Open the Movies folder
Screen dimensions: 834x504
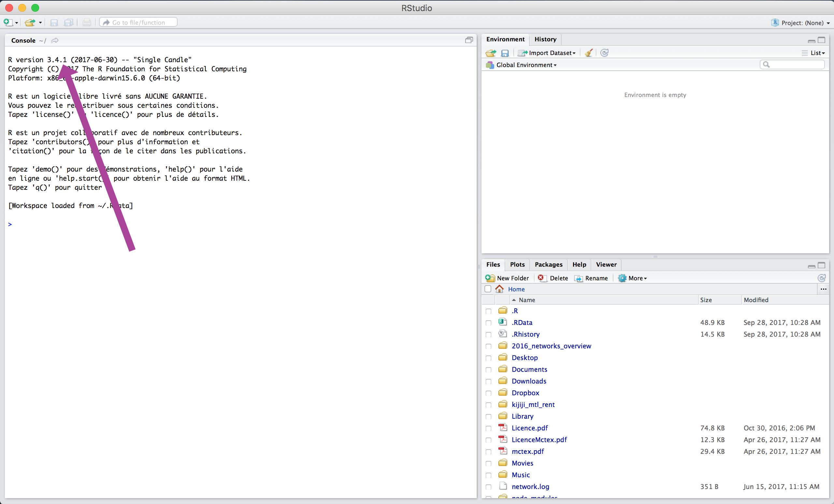point(522,463)
